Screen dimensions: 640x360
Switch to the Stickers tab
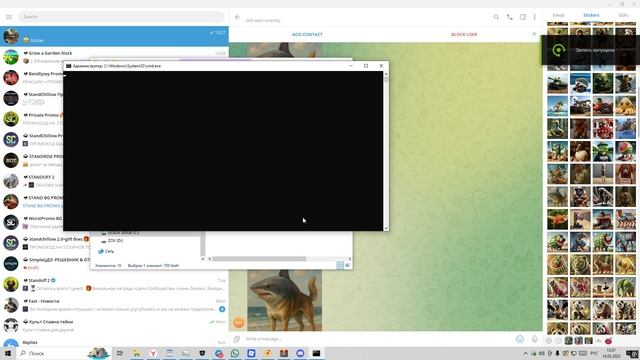point(591,15)
